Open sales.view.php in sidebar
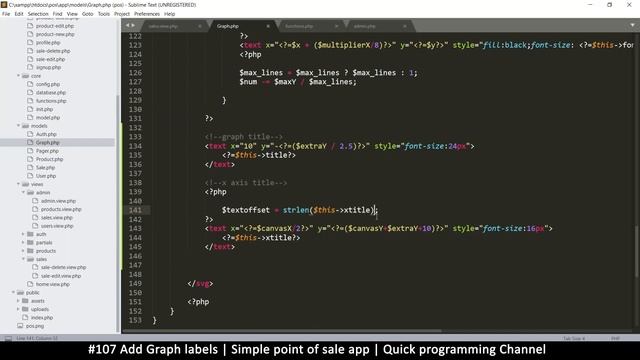The width and height of the screenshot is (640, 360). (57, 218)
